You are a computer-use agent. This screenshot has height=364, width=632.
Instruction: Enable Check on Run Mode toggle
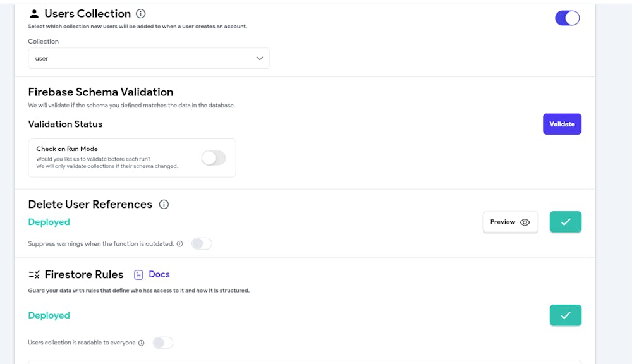214,158
